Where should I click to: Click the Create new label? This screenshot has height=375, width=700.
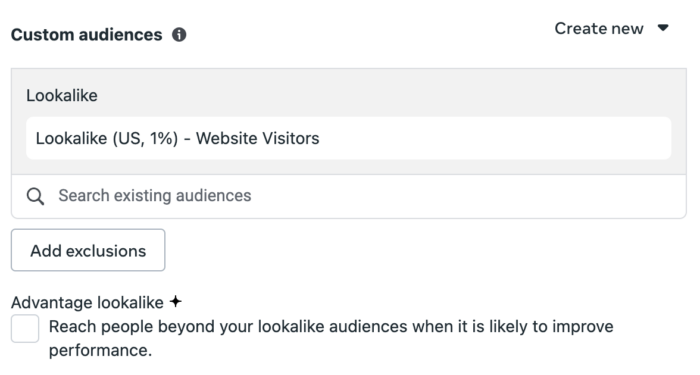(599, 29)
